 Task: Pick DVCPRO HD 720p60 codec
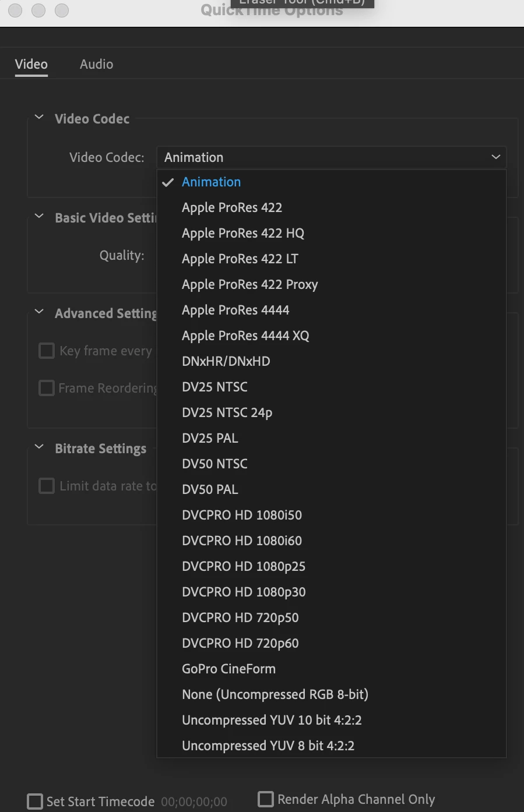(331, 643)
